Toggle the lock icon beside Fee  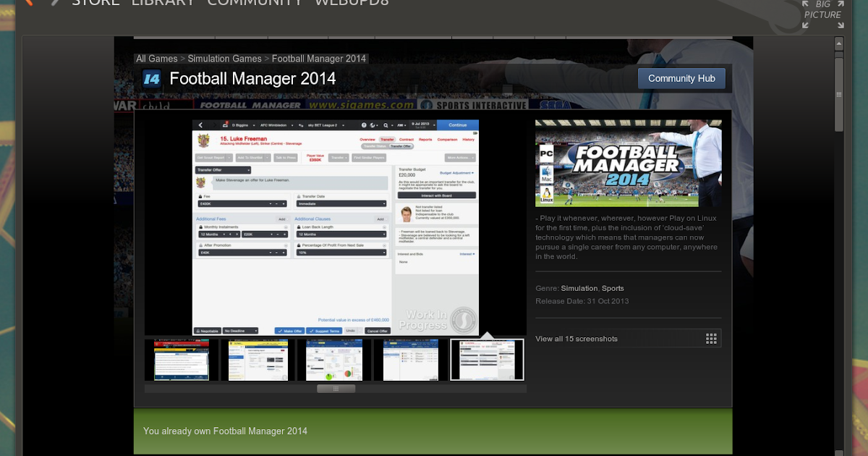(x=200, y=196)
